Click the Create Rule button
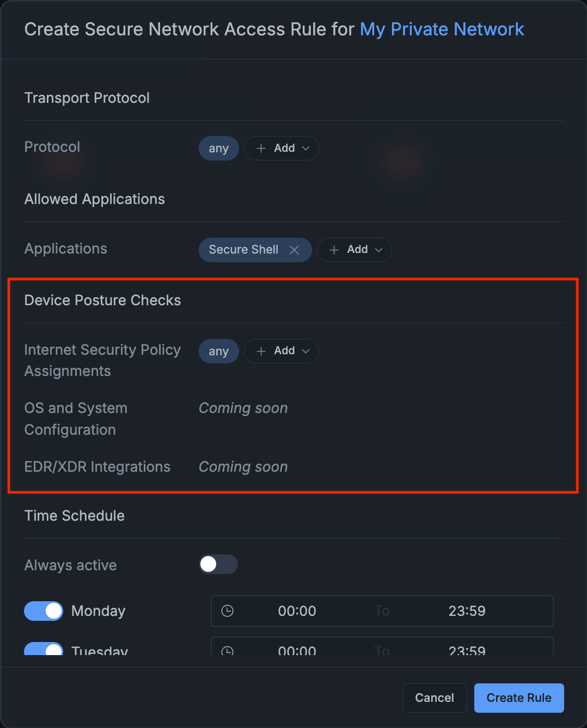 click(x=518, y=698)
